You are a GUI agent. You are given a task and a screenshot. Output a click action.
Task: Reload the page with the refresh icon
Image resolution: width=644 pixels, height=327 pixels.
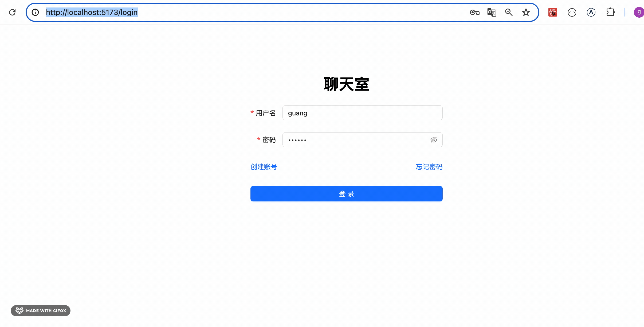click(x=12, y=12)
